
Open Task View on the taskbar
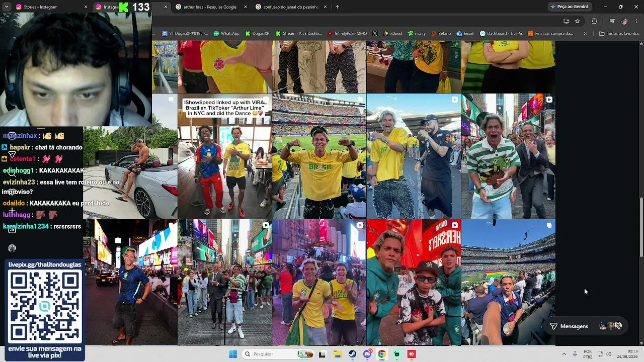coord(322,354)
